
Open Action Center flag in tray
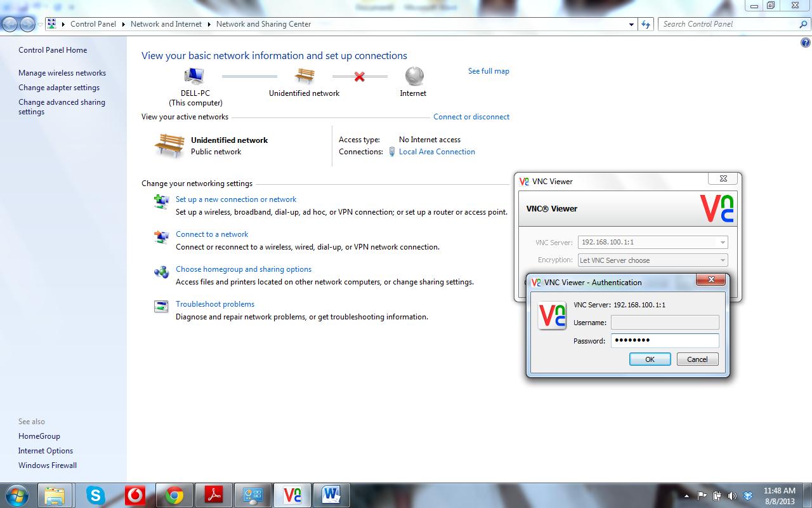(x=702, y=496)
